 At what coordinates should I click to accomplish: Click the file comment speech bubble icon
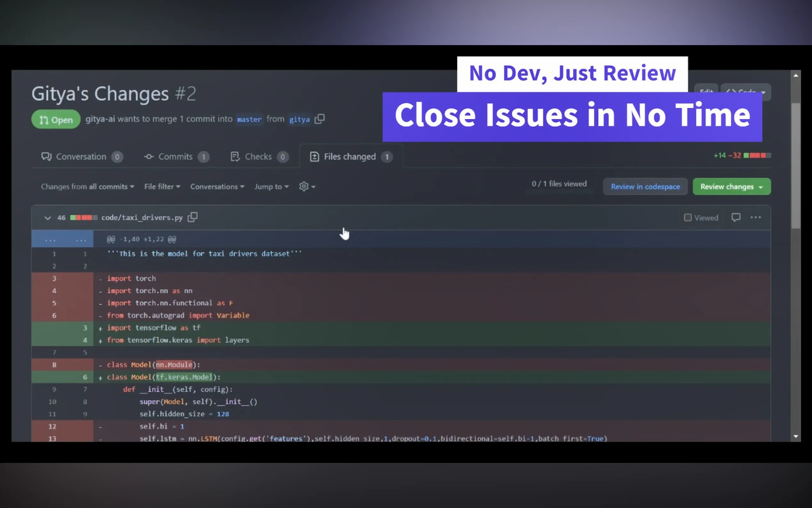tap(736, 218)
